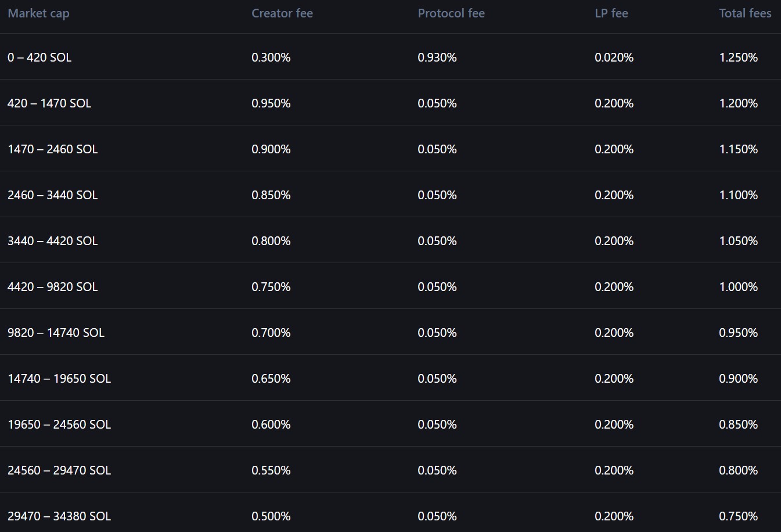This screenshot has width=781, height=532.
Task: Click the 9820 – 14740 SOL cell
Action: [x=56, y=333]
